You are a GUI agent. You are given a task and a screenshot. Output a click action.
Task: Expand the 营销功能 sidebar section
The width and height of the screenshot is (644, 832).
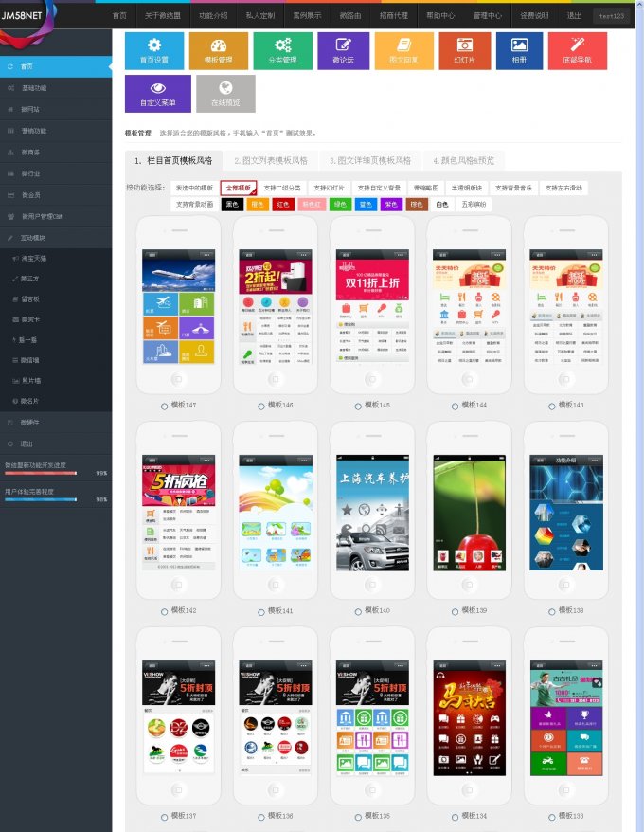56,131
